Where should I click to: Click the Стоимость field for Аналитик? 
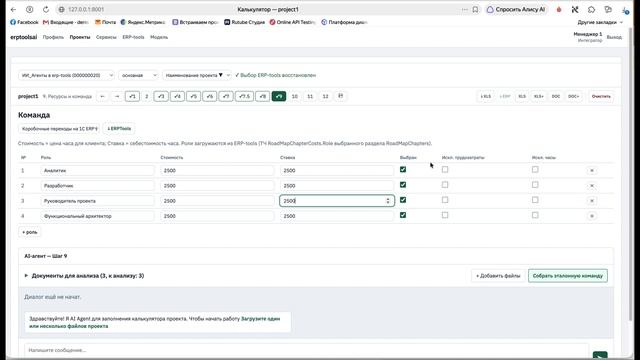217,171
